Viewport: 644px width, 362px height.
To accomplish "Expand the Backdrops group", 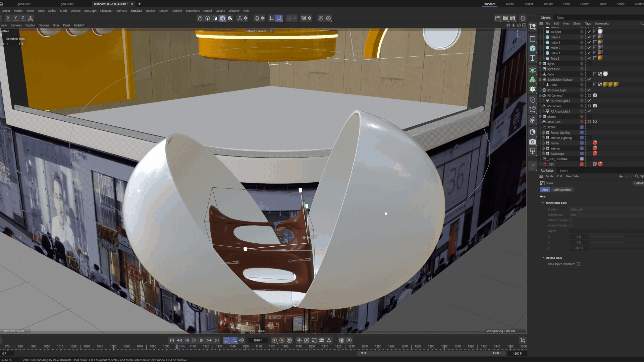I will coord(543,154).
